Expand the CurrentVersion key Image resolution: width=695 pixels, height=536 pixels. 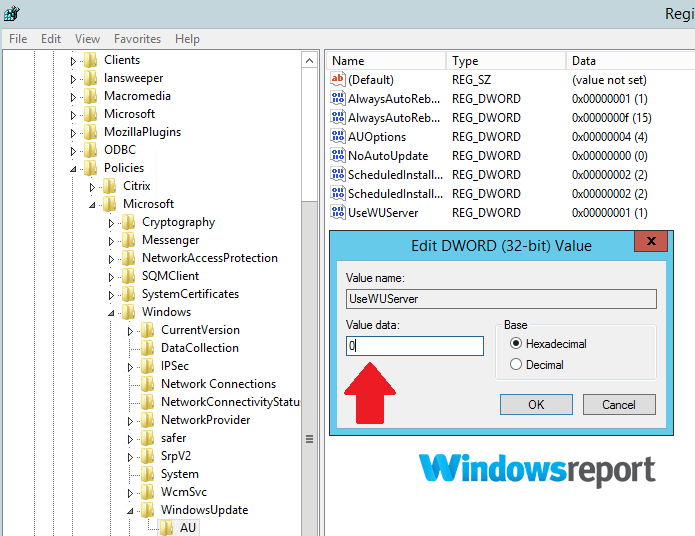(130, 331)
